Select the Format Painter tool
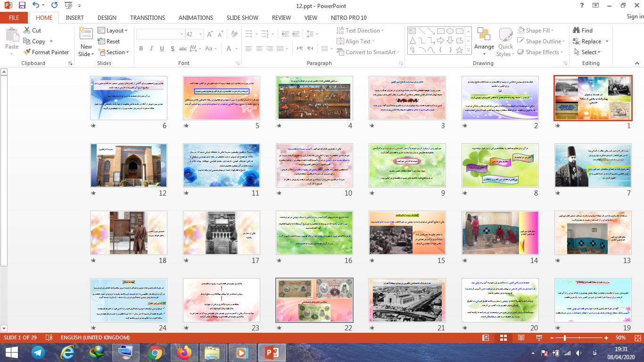644x362 pixels. 46,52
